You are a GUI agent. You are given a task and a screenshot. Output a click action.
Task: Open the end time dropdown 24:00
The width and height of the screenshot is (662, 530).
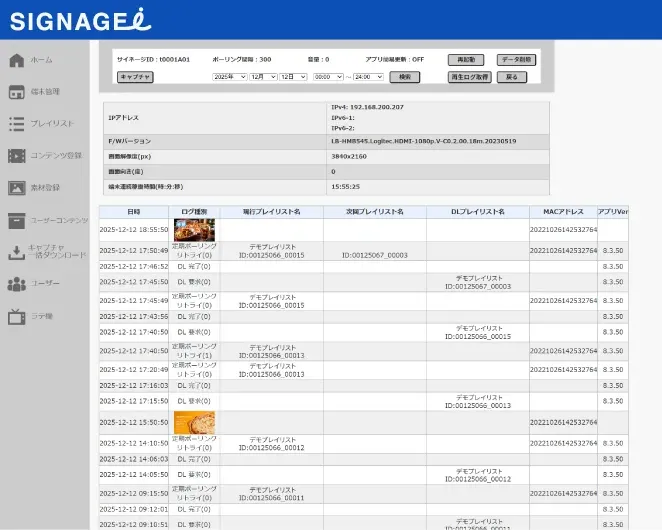click(x=368, y=77)
